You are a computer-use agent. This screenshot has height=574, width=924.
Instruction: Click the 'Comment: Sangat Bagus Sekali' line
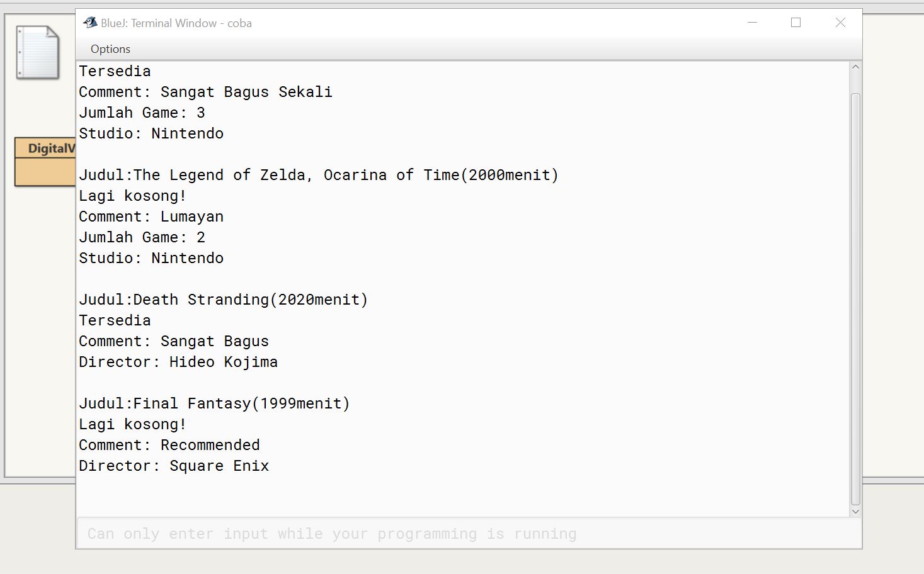(205, 92)
